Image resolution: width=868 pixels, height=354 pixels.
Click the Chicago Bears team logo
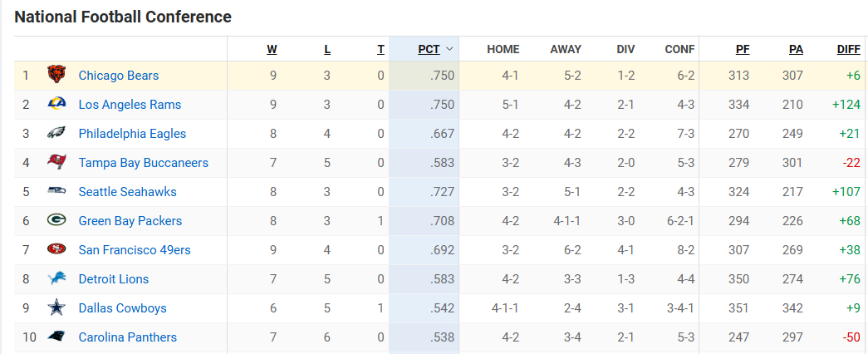[56, 75]
